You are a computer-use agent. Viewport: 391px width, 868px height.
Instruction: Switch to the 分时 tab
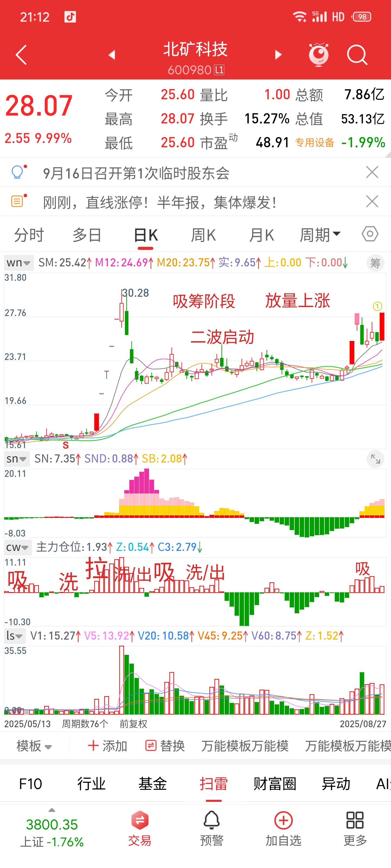[29, 235]
